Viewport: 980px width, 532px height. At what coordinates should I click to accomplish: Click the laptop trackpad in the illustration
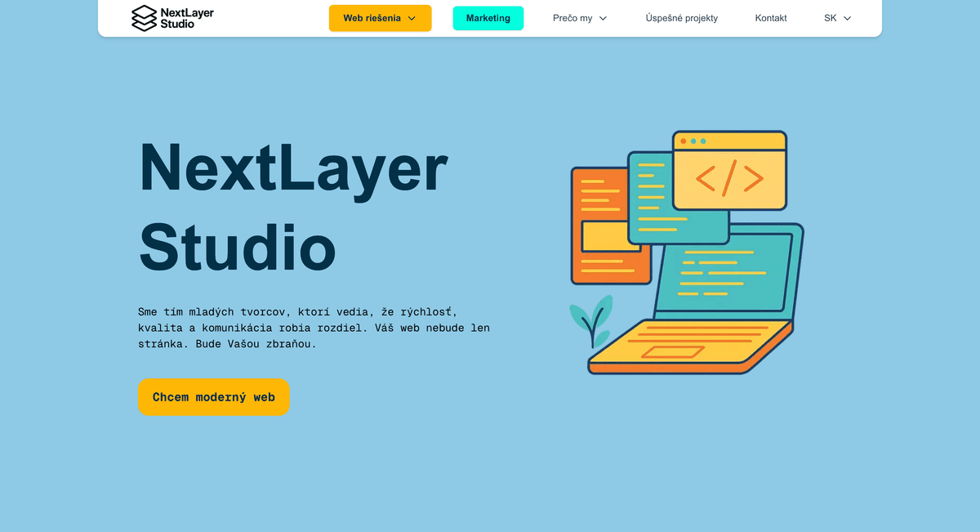[672, 352]
